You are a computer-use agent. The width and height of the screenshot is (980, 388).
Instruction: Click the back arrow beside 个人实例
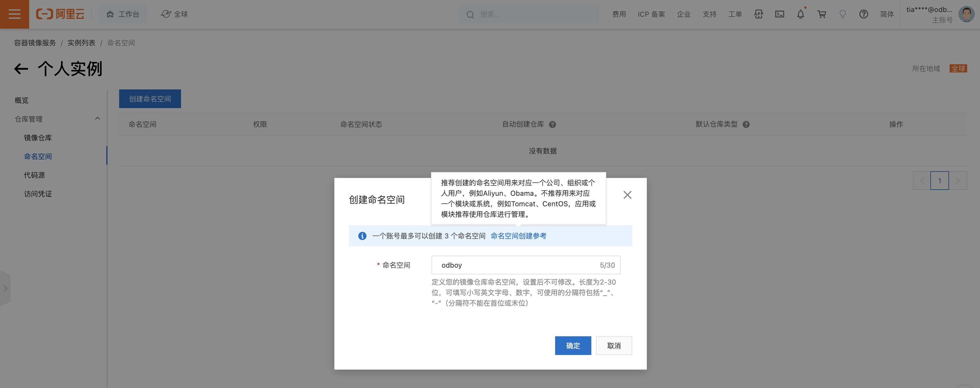coord(21,69)
